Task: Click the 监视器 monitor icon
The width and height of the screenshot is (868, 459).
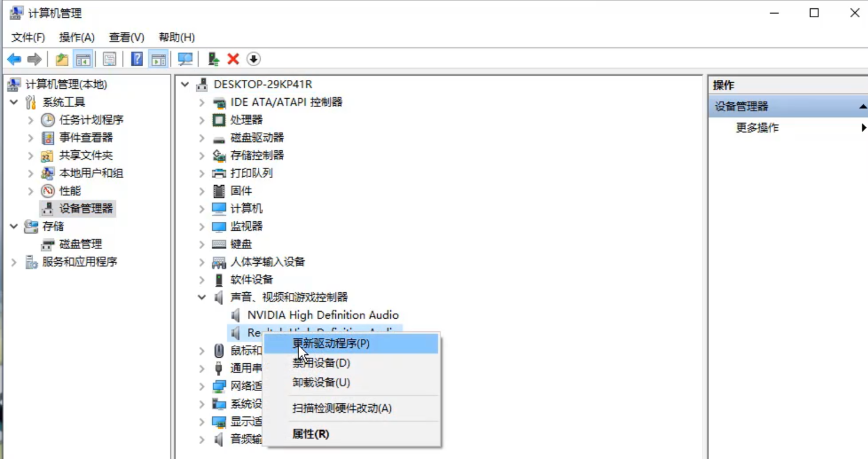Action: coord(219,227)
